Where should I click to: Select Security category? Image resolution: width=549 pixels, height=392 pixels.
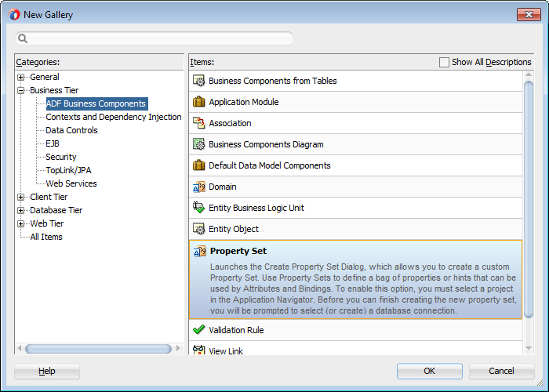coord(61,157)
